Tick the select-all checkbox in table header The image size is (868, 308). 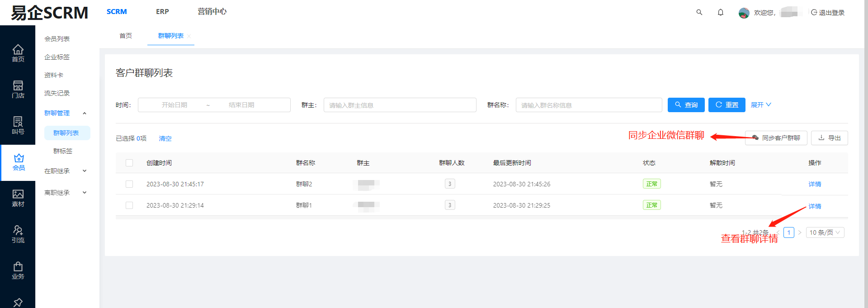129,163
